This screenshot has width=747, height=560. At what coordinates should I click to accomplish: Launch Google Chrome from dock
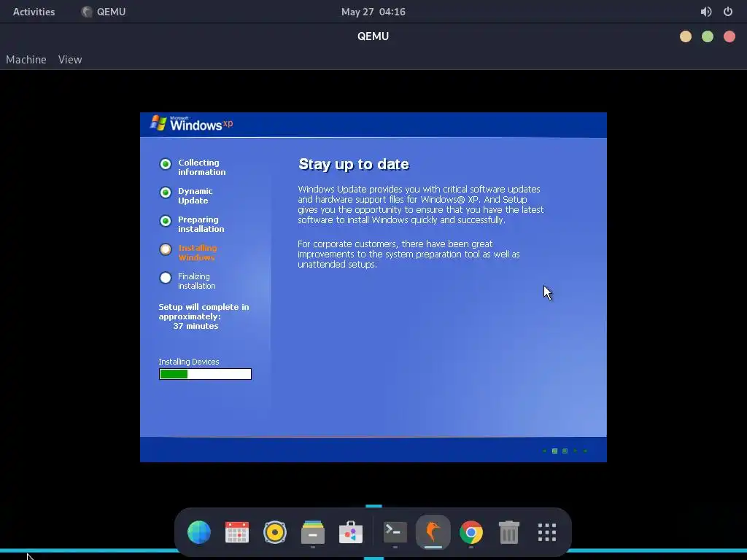471,532
